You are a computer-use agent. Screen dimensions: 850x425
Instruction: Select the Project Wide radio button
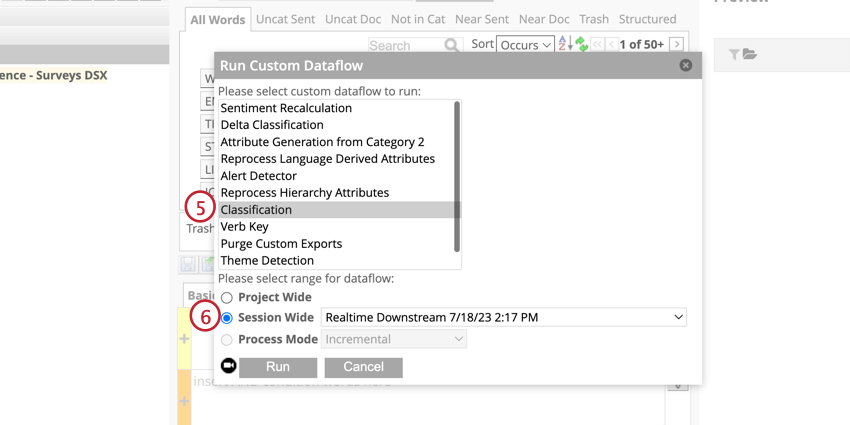coord(227,298)
